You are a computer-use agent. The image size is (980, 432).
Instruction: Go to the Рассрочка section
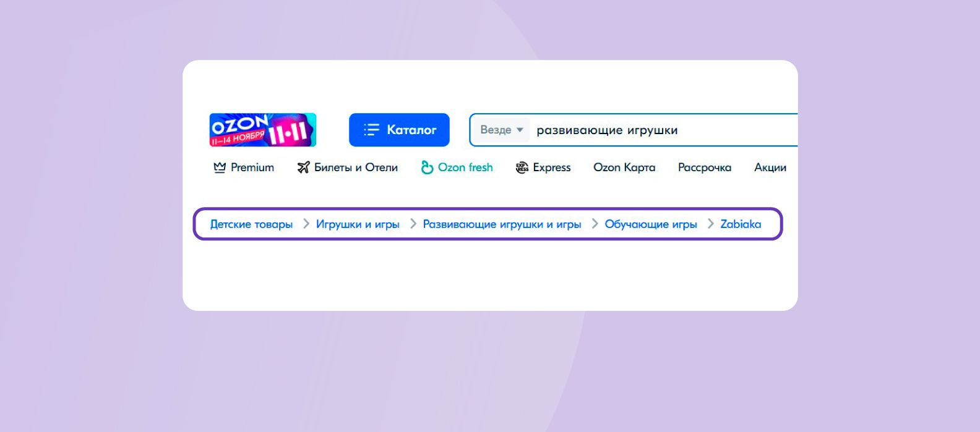pyautogui.click(x=705, y=167)
